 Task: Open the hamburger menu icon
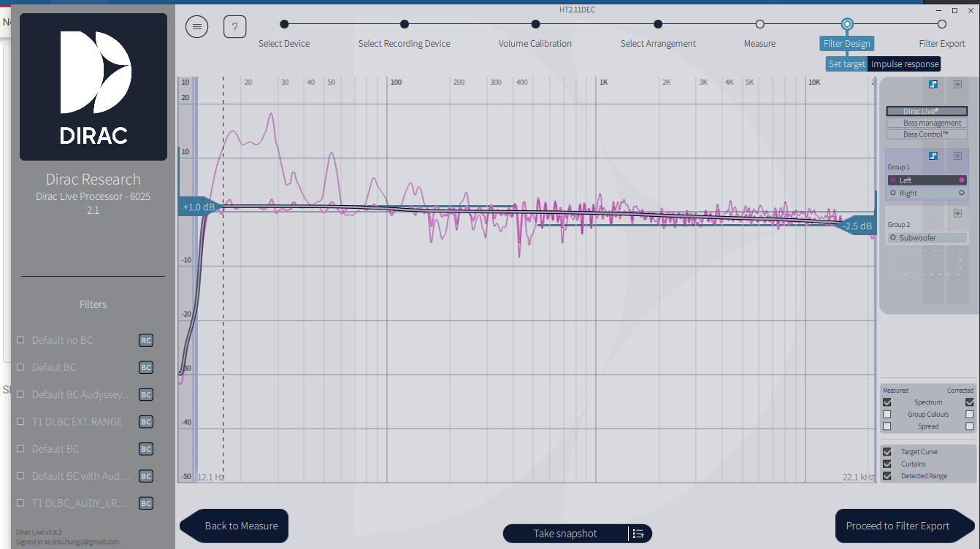click(x=196, y=27)
